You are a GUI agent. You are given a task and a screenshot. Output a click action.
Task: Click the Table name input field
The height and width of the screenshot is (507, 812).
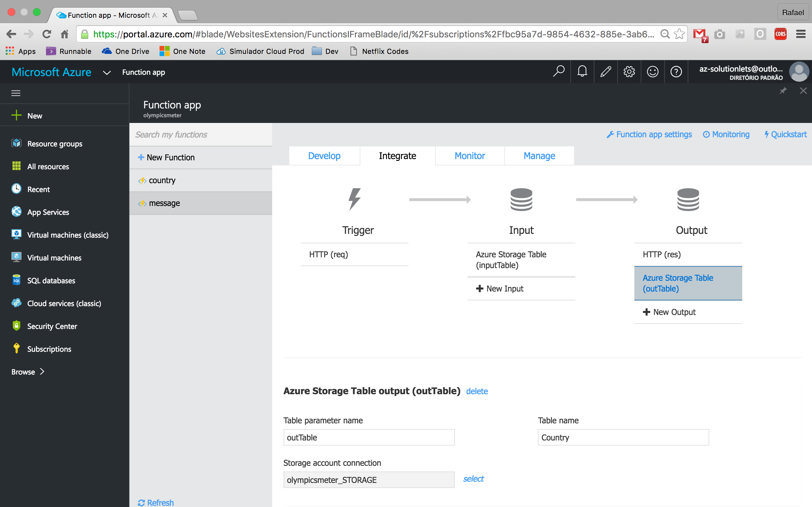pos(623,437)
